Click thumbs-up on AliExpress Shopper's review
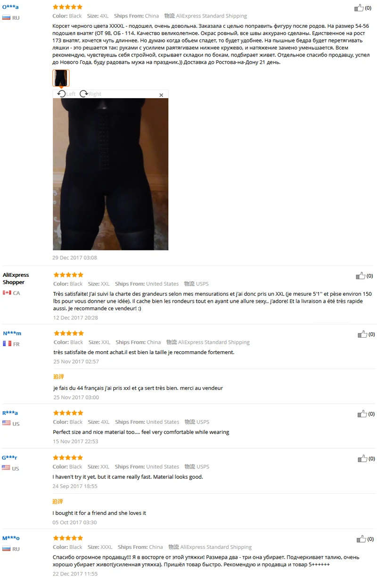This screenshot has height=588, width=377. coord(361,276)
